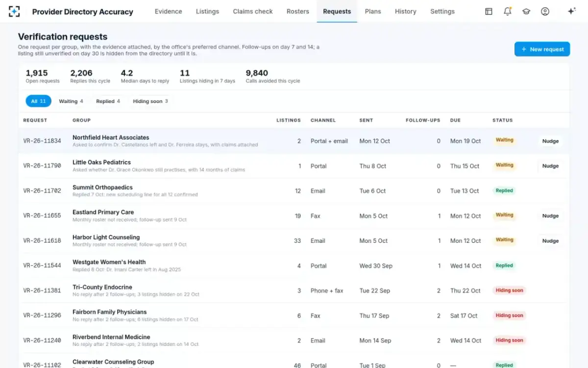The image size is (588, 368).
Task: Open request VR-26-11655
Action: pyautogui.click(x=42, y=216)
